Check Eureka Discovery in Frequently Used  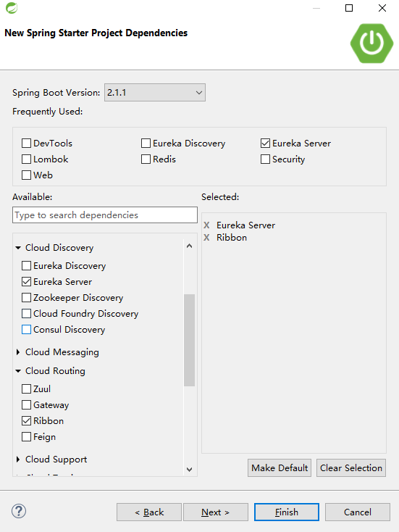146,144
